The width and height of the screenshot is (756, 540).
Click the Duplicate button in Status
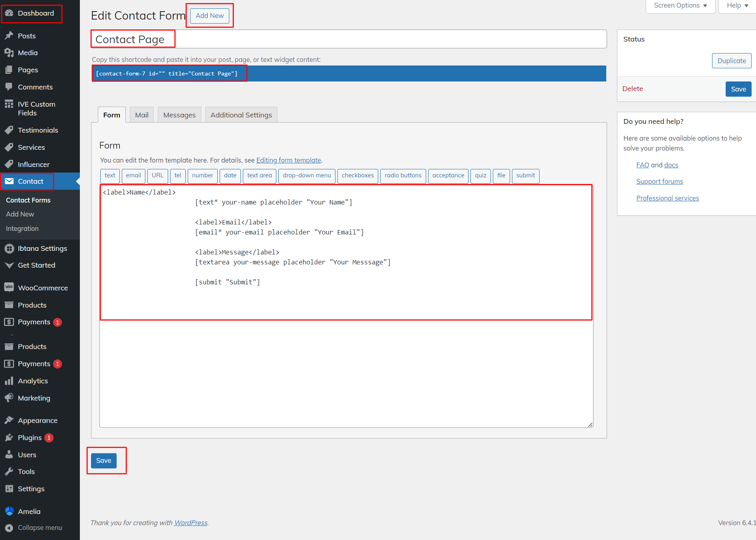(x=731, y=61)
